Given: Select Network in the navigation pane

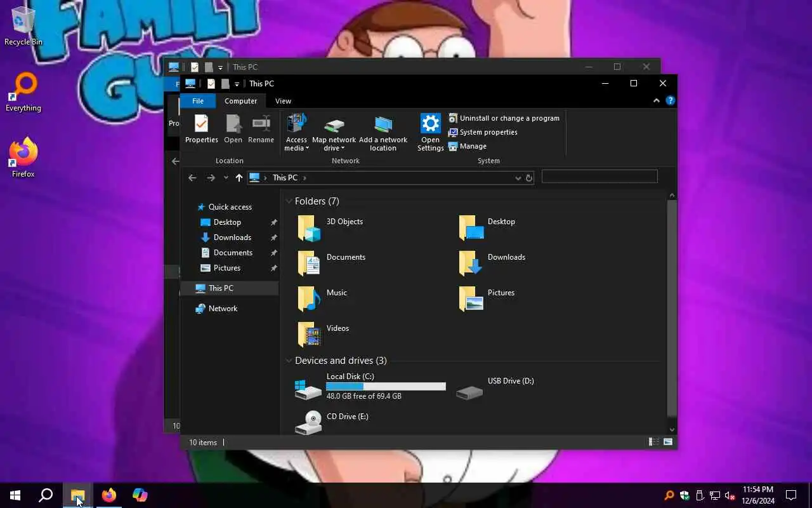Looking at the screenshot, I should tap(223, 309).
